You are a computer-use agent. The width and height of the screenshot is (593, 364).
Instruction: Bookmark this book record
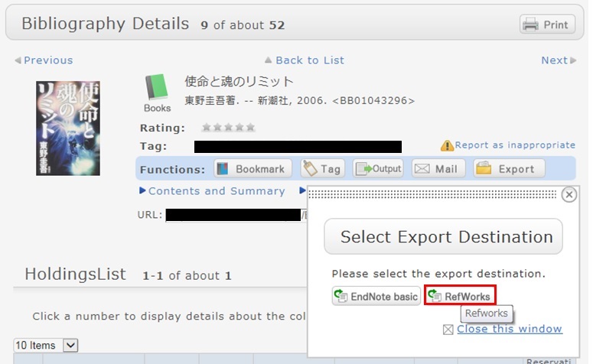[x=252, y=169]
